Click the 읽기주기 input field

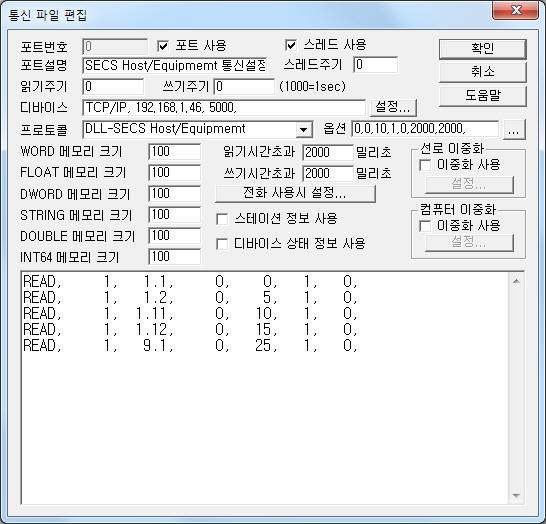tap(113, 86)
